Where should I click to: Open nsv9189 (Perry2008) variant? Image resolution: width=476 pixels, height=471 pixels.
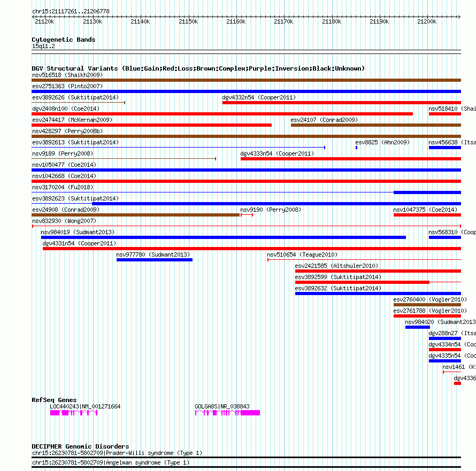pyautogui.click(x=63, y=153)
